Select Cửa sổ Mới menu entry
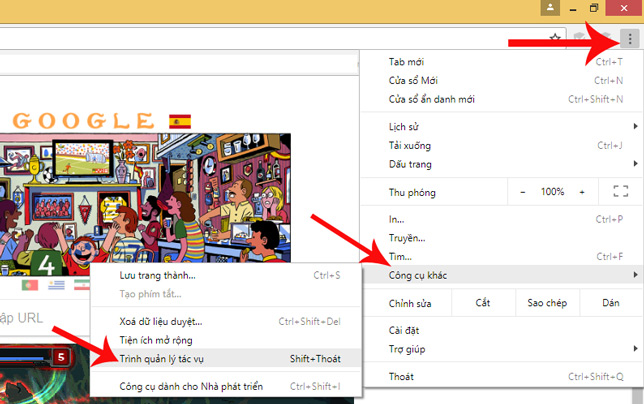Screen dimensions: 644x404 pos(502,80)
